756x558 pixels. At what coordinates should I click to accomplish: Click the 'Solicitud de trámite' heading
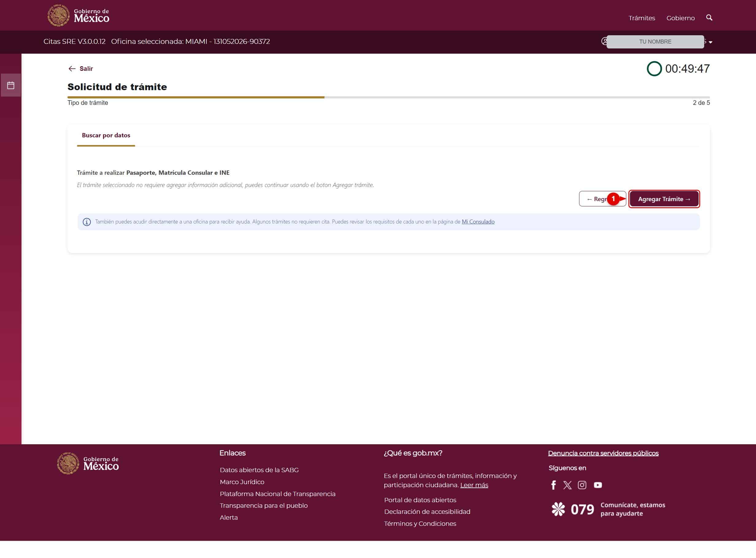click(x=117, y=87)
